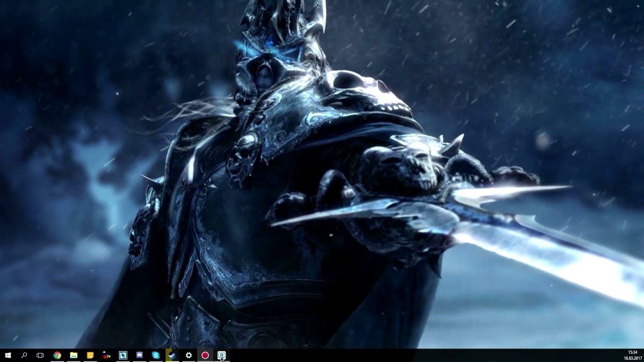The height and width of the screenshot is (362, 644).
Task: Open the blue square L-shaped app icon
Action: [123, 355]
